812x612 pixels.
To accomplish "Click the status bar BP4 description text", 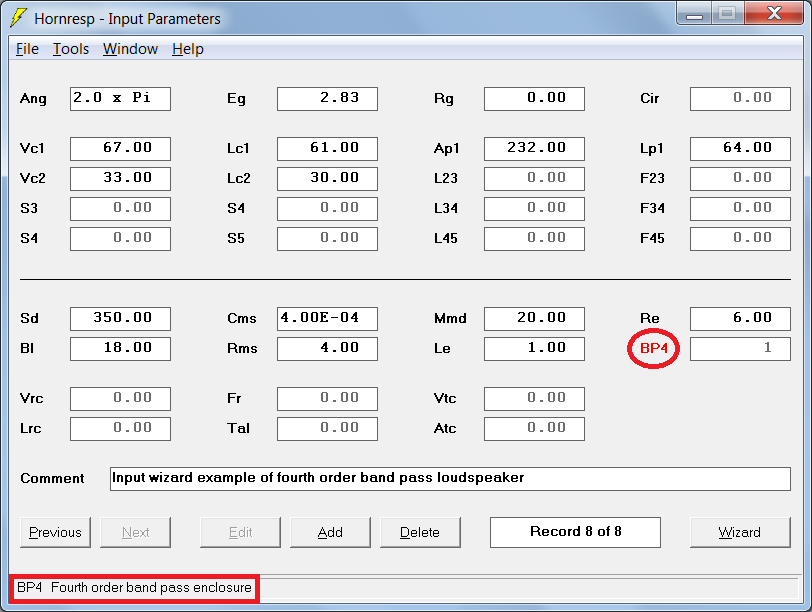I will 134,588.
